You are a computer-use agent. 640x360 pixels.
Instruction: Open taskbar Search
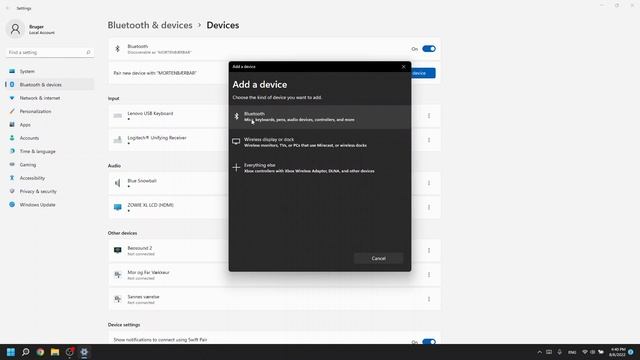pos(26,352)
